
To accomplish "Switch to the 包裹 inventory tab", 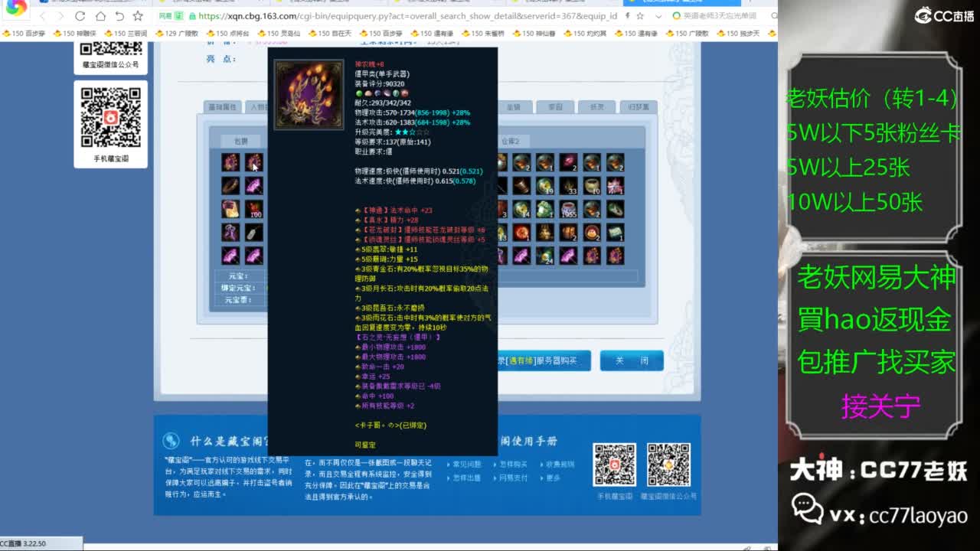I will pos(241,141).
